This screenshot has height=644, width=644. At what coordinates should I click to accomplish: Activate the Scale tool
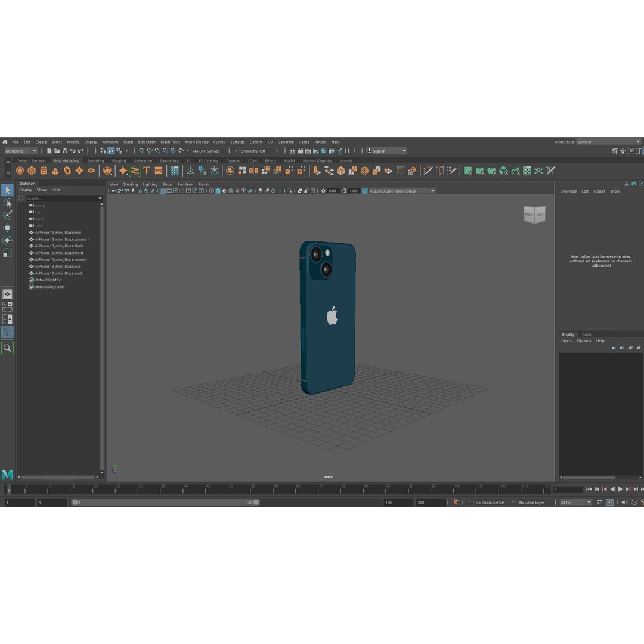pos(7,253)
